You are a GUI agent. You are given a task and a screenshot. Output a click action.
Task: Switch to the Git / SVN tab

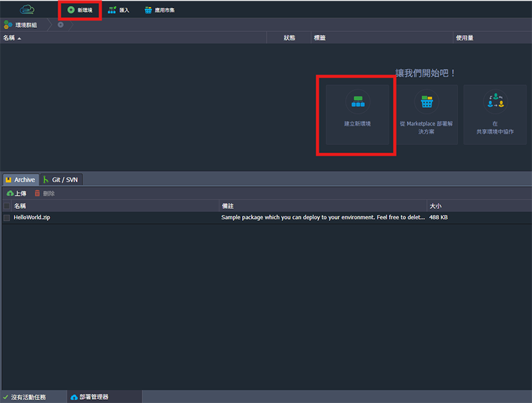pyautogui.click(x=61, y=180)
